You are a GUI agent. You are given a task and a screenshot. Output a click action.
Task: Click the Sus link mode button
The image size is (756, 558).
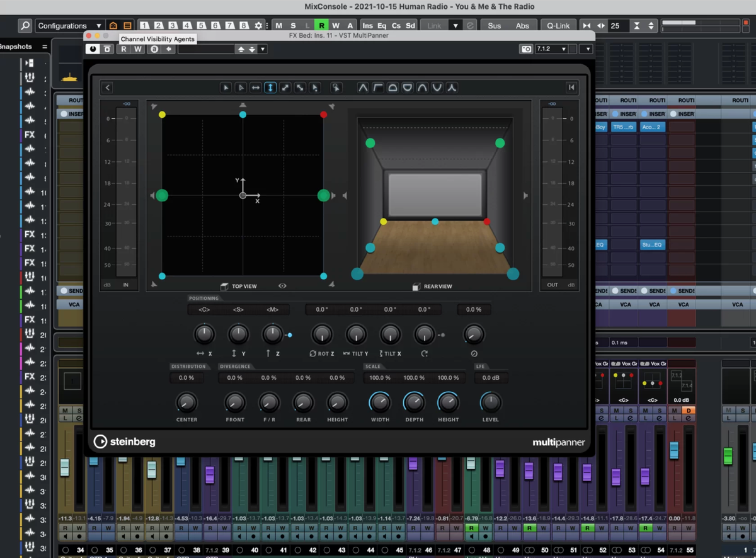click(495, 26)
